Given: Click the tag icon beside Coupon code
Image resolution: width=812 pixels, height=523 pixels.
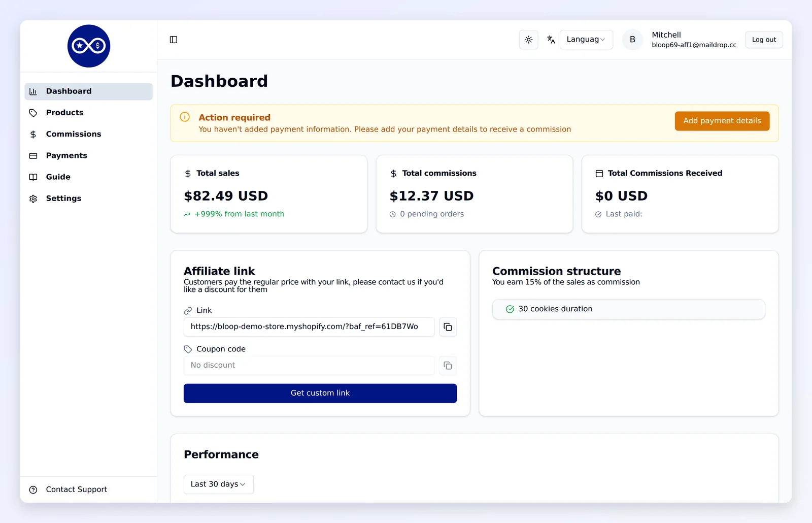Looking at the screenshot, I should tap(188, 349).
